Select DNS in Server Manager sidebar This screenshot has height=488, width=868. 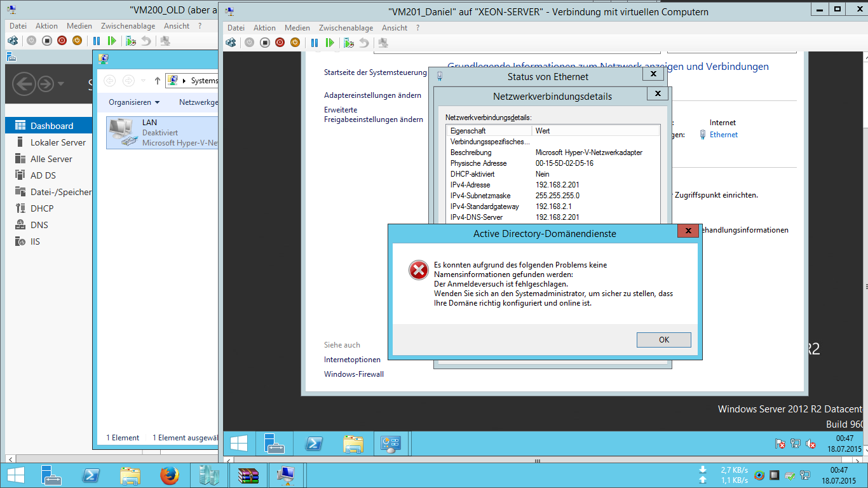[x=39, y=225]
